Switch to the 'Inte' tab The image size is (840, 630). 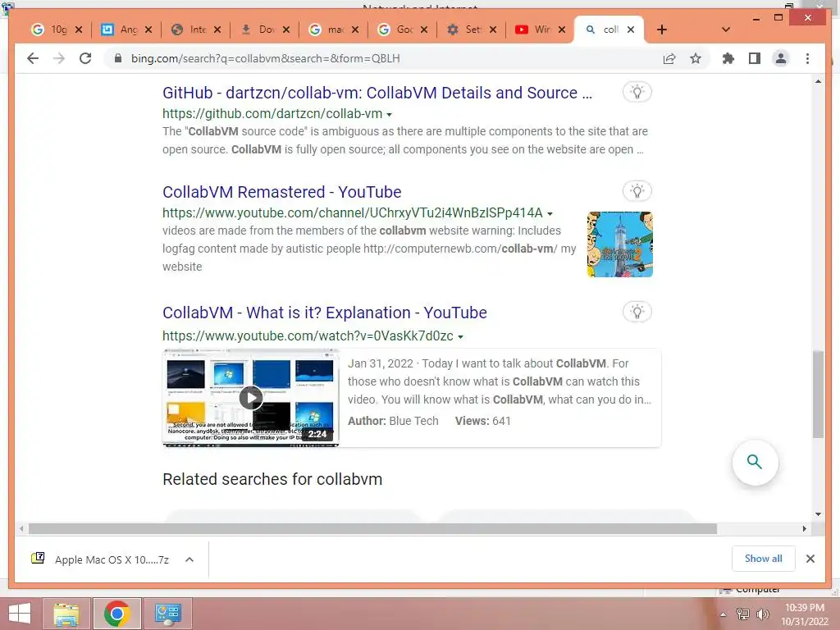pos(191,30)
